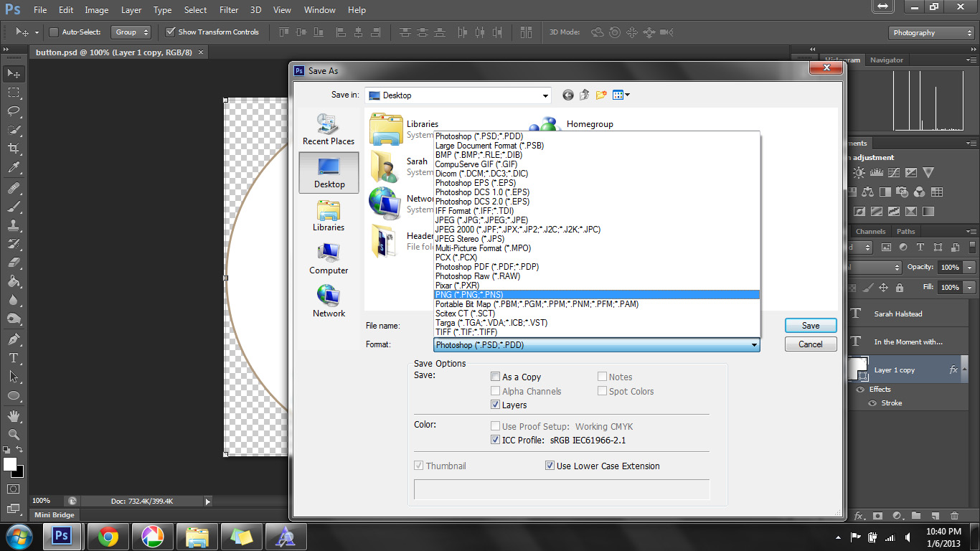This screenshot has width=980, height=551.
Task: Select the Rectangular Marquee tool
Action: click(x=14, y=93)
